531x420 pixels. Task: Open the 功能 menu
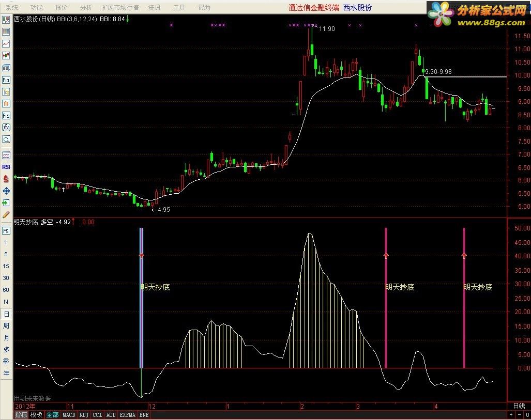tap(36, 7)
